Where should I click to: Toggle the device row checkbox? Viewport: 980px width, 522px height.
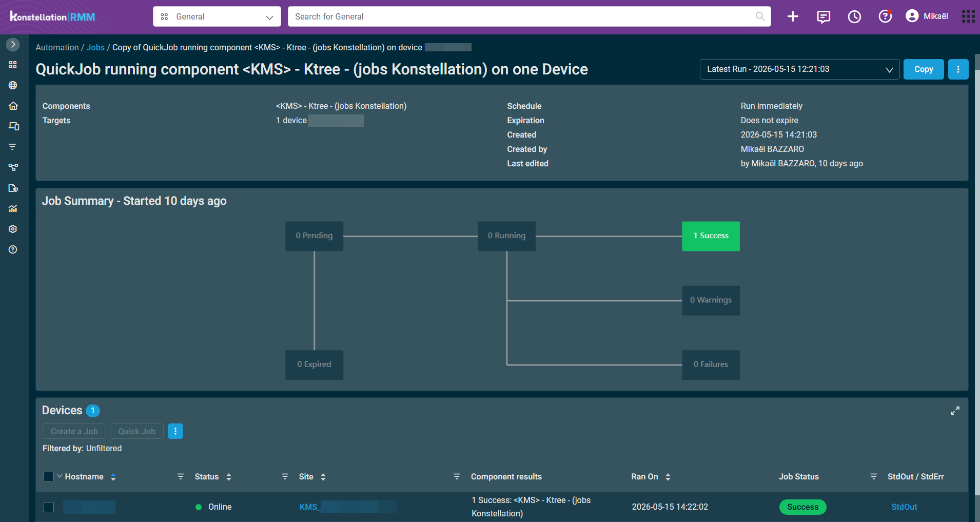49,507
